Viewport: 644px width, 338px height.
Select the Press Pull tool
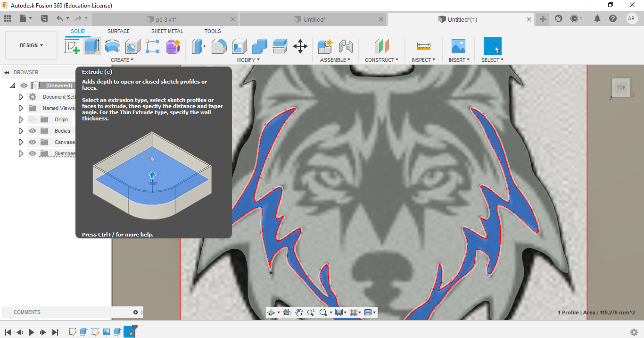click(x=198, y=46)
